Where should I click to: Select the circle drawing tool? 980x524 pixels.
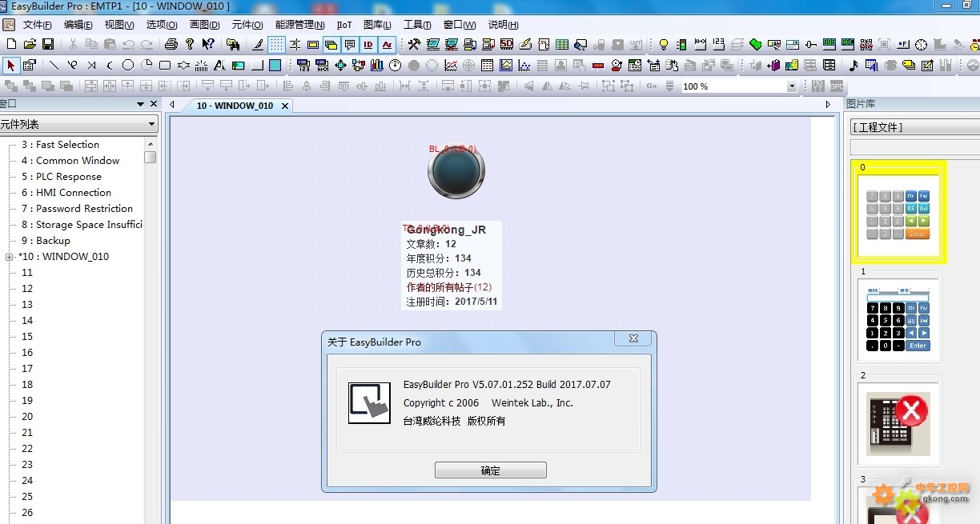(x=128, y=66)
